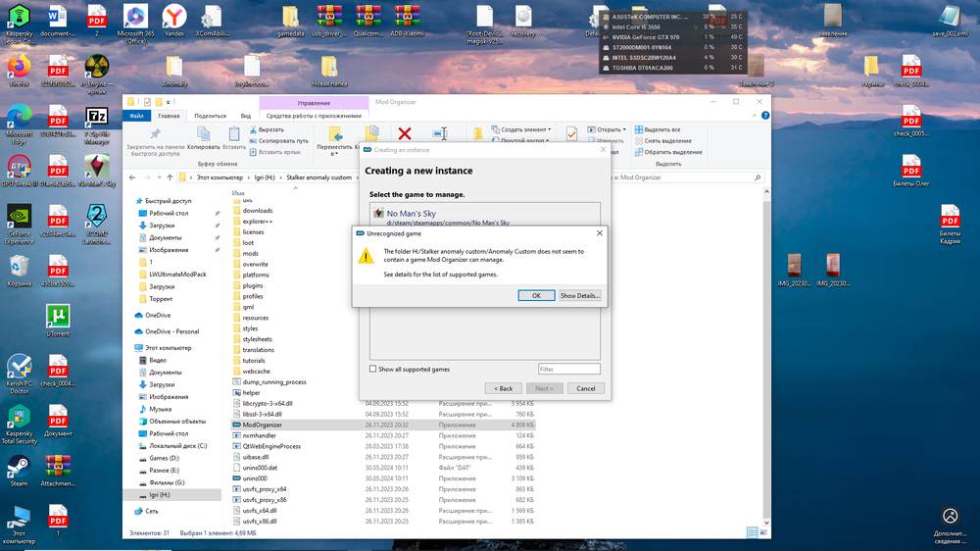
Task: Click the Filter field in the instance wizard
Action: [568, 370]
